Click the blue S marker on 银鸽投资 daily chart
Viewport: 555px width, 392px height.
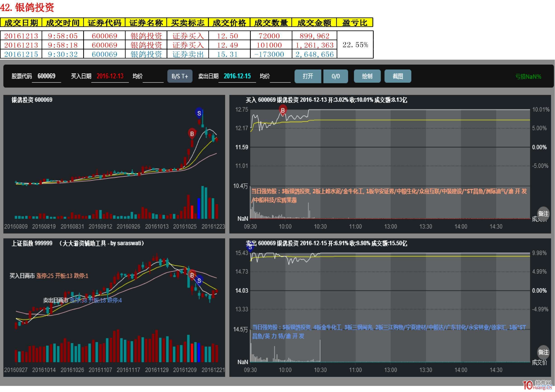coord(199,113)
